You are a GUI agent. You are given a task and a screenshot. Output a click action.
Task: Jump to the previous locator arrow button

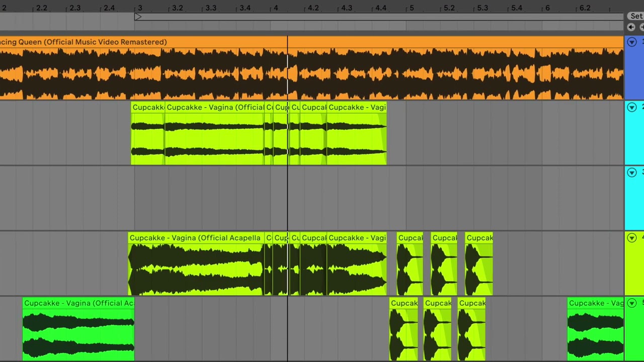click(631, 27)
